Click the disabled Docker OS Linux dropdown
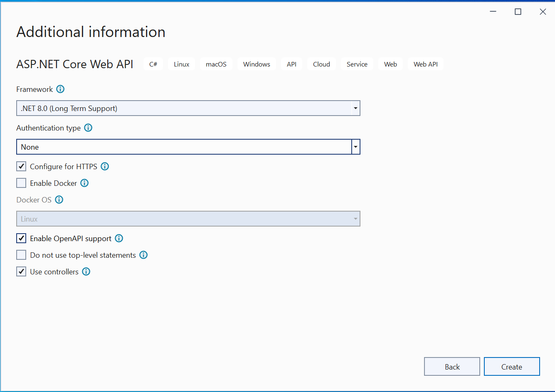 [x=188, y=219]
